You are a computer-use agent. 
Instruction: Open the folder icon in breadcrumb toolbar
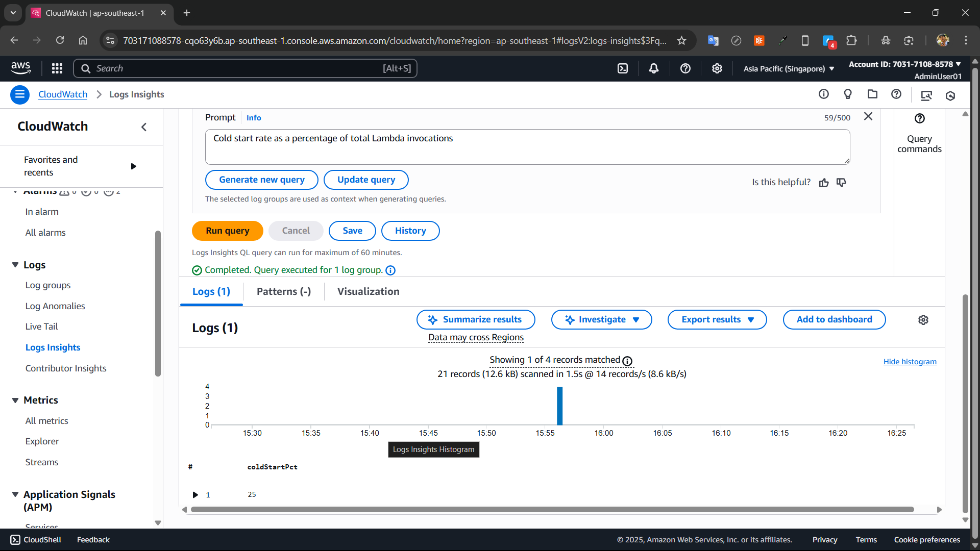coord(872,94)
